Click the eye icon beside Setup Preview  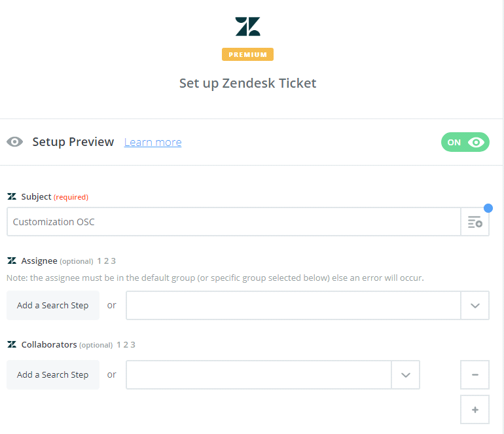(15, 142)
